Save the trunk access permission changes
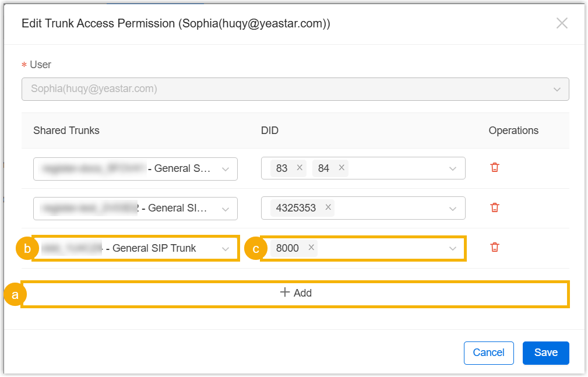The height and width of the screenshot is (377, 588). click(x=545, y=353)
